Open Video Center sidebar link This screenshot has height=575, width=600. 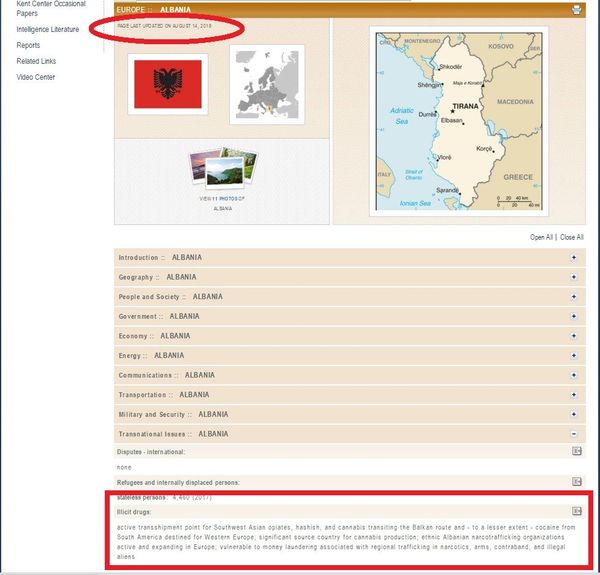(36, 77)
